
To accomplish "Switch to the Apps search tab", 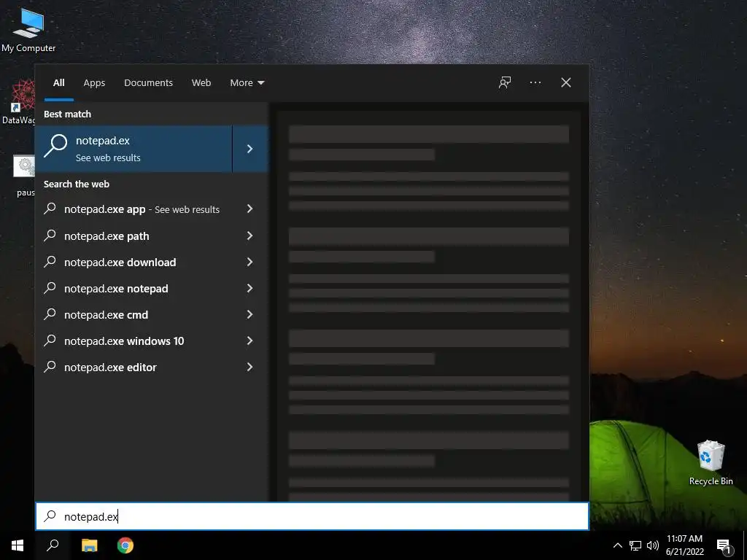I will pyautogui.click(x=94, y=83).
